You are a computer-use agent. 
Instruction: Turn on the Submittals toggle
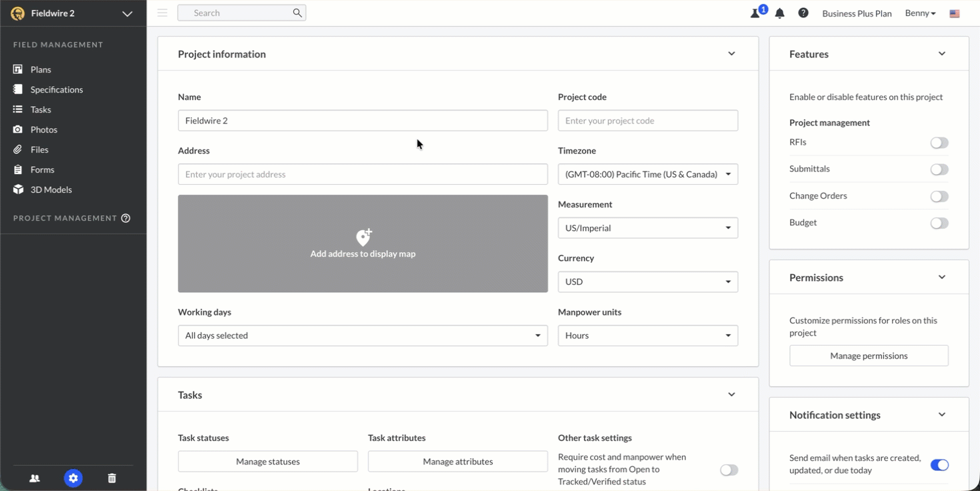pos(939,169)
